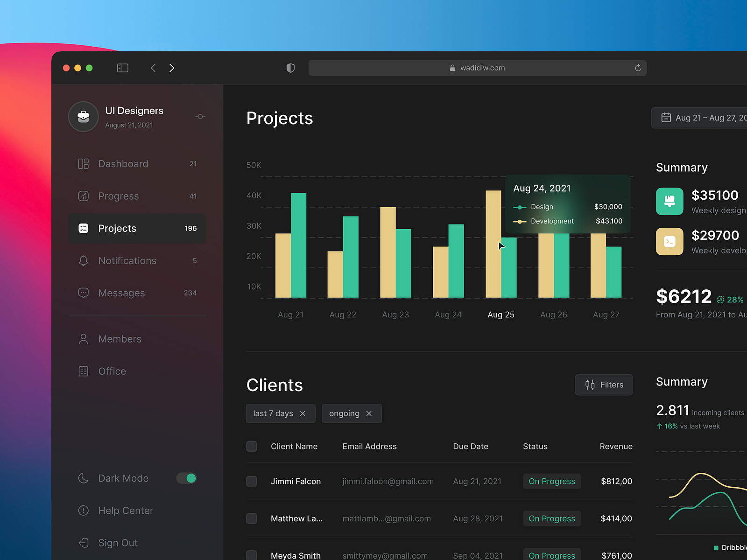Remove the 'ongoing' filter chip
The width and height of the screenshot is (747, 560).
[369, 413]
